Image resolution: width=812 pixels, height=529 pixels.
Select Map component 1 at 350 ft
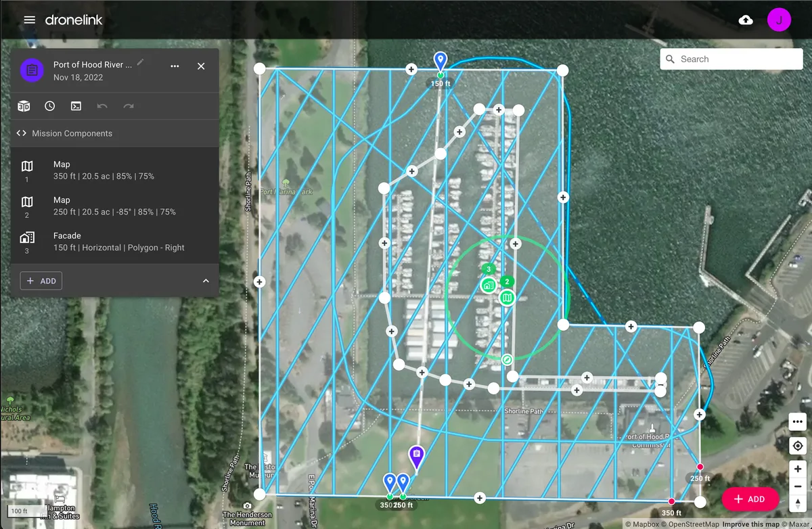tap(115, 170)
